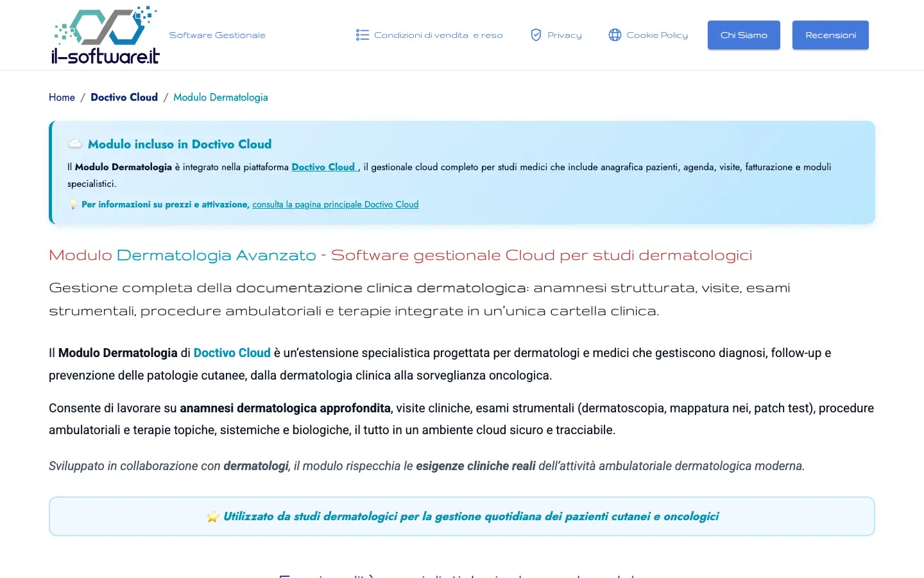Click the shield icon next to Privacy
924x578 pixels.
536,35
